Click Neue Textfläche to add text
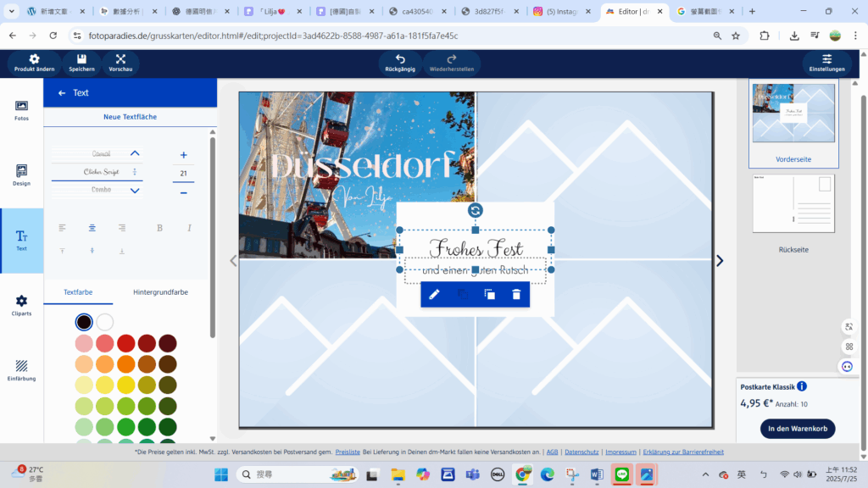868x488 pixels. (x=130, y=117)
